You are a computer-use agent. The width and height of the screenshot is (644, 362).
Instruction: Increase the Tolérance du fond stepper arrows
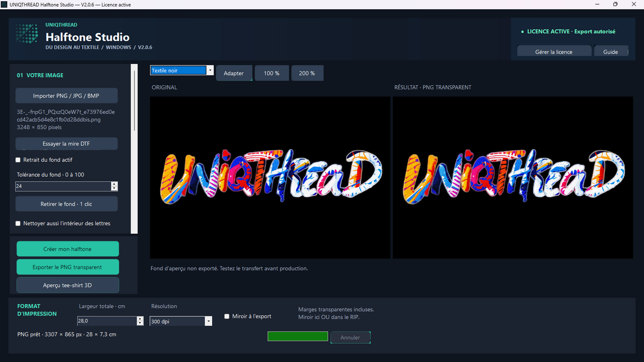[114, 186]
